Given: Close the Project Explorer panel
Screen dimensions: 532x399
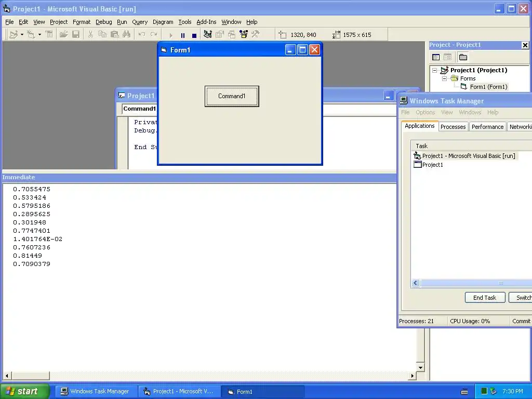Looking at the screenshot, I should coord(525,45).
